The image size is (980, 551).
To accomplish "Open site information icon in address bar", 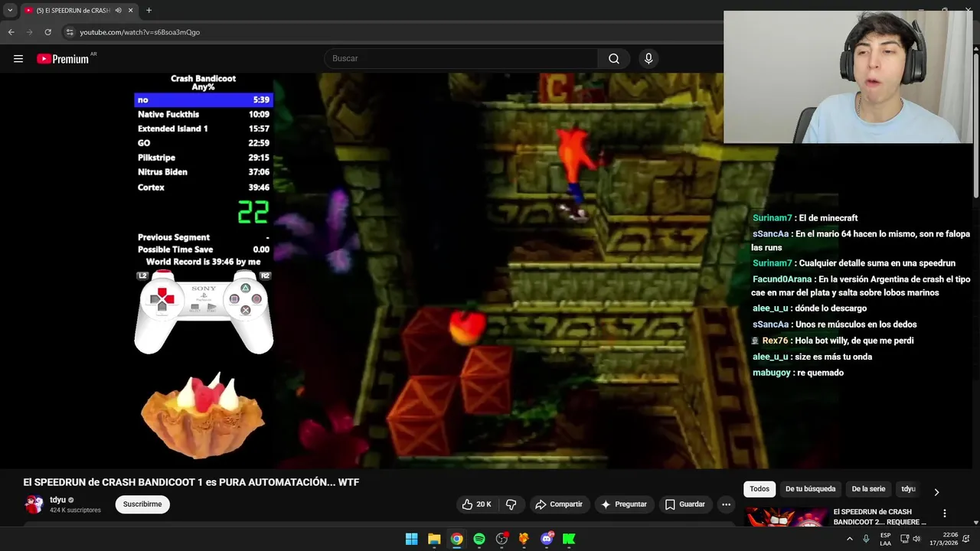I will pos(70,32).
